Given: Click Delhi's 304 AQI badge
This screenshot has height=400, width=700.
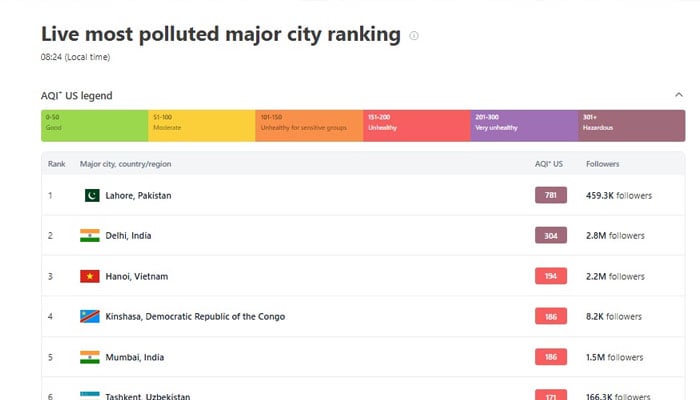Looking at the screenshot, I should pos(550,236).
